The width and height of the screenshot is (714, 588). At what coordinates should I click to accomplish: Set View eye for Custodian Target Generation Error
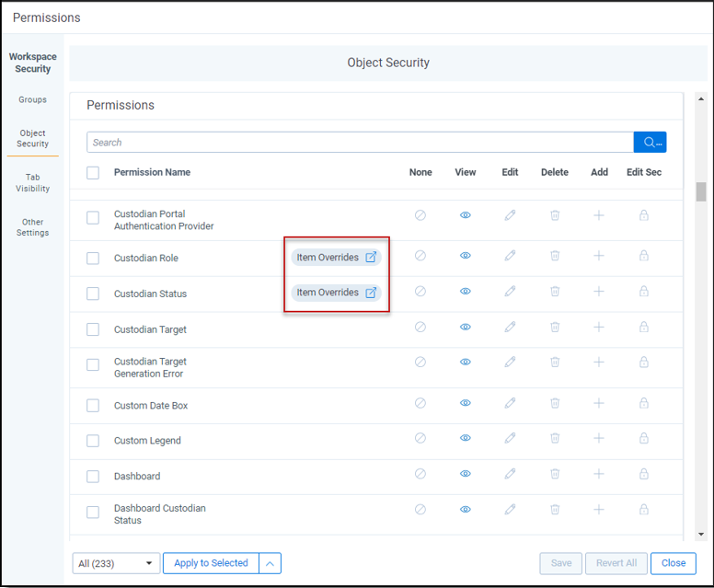(x=465, y=362)
